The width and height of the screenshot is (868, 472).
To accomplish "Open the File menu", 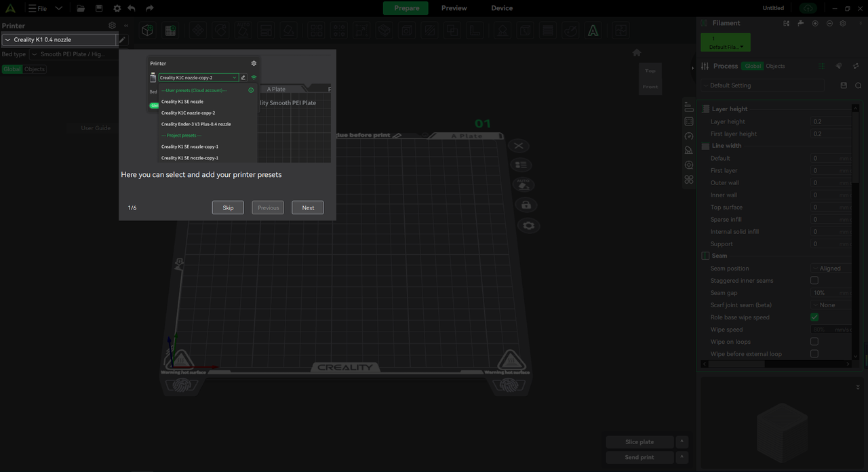I will [37, 8].
